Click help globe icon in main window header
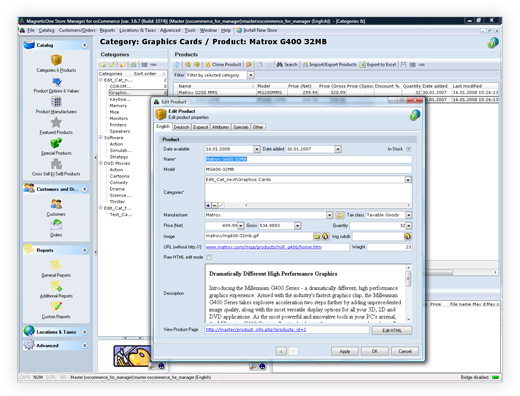This screenshot has height=396, width=520. 493,43
